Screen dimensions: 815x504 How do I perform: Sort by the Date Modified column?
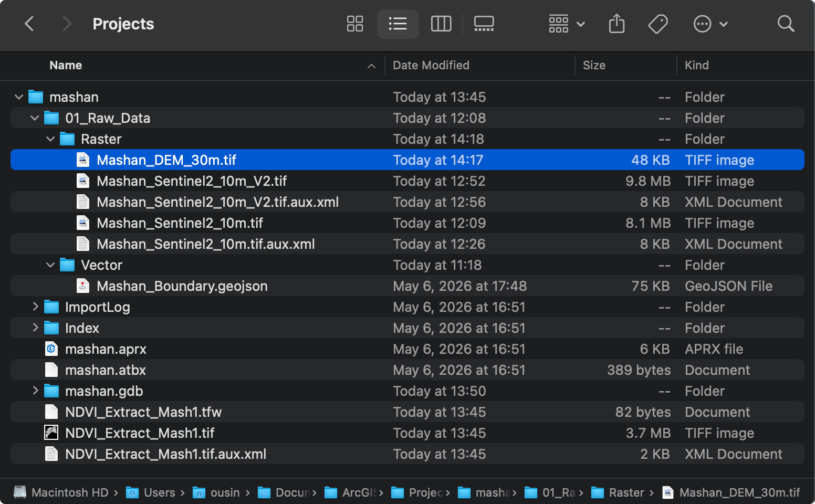[431, 65]
